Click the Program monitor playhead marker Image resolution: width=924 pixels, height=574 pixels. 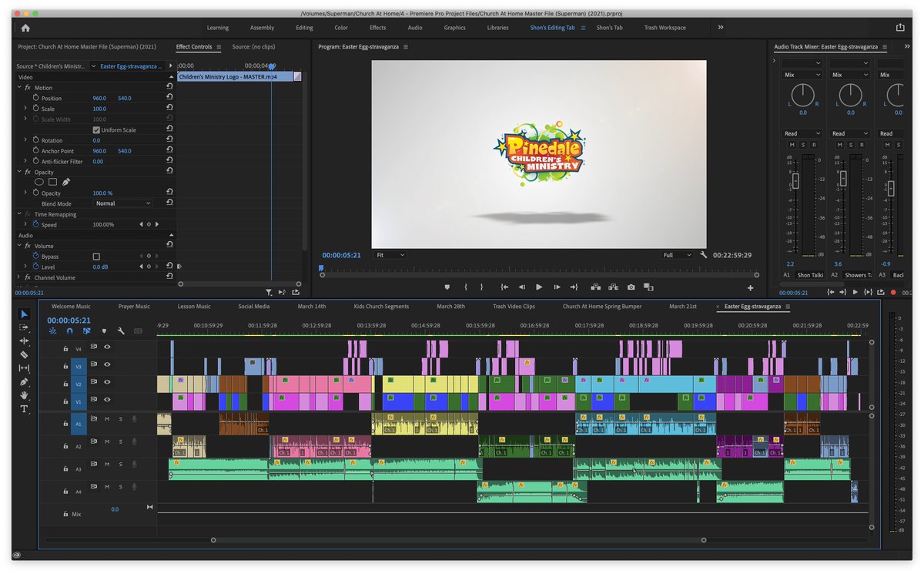point(321,268)
